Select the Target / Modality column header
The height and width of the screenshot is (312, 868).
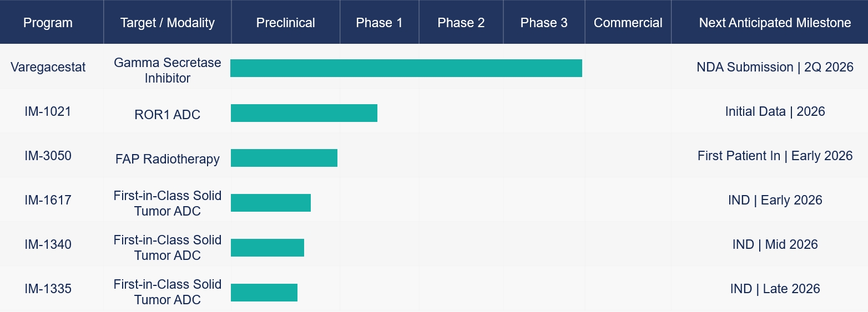[x=167, y=23]
